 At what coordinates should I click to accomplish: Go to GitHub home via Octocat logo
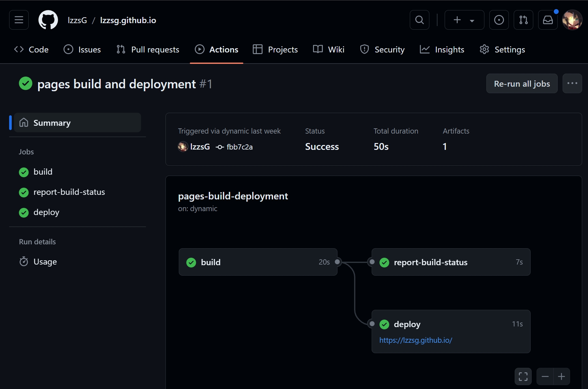(48, 20)
